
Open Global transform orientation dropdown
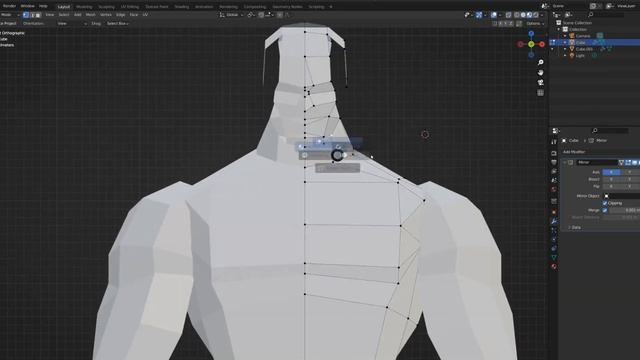click(x=232, y=15)
